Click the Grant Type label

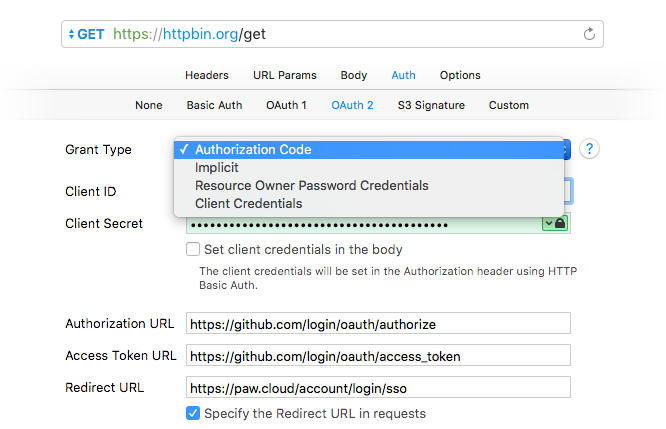pyautogui.click(x=99, y=150)
